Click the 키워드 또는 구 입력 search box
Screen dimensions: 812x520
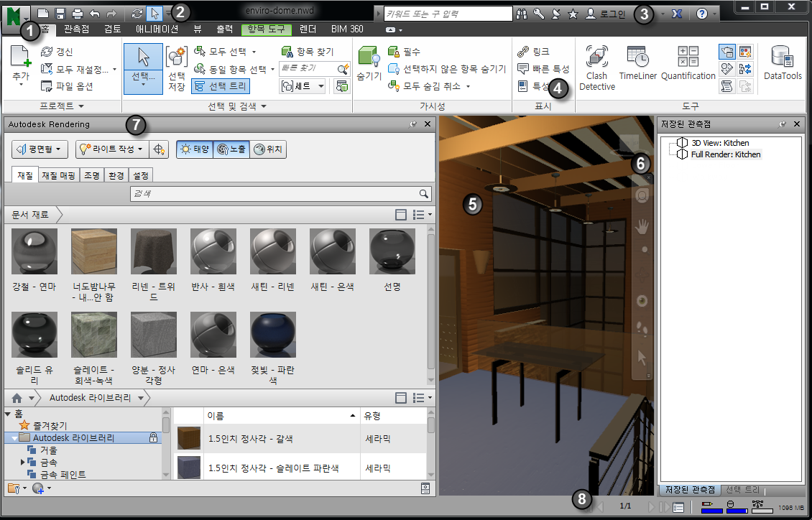click(x=448, y=14)
